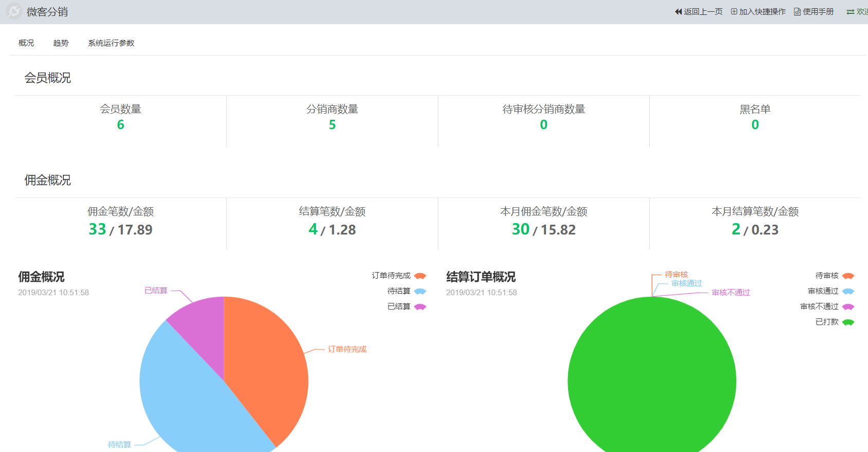This screenshot has width=868, height=452.
Task: Click the 本月结算笔数/金额 value 2 / 0.23
Action: 755,229
